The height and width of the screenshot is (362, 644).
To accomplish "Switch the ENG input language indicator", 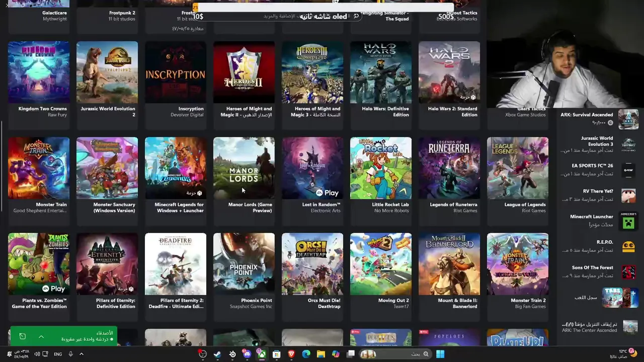I will coord(58,354).
